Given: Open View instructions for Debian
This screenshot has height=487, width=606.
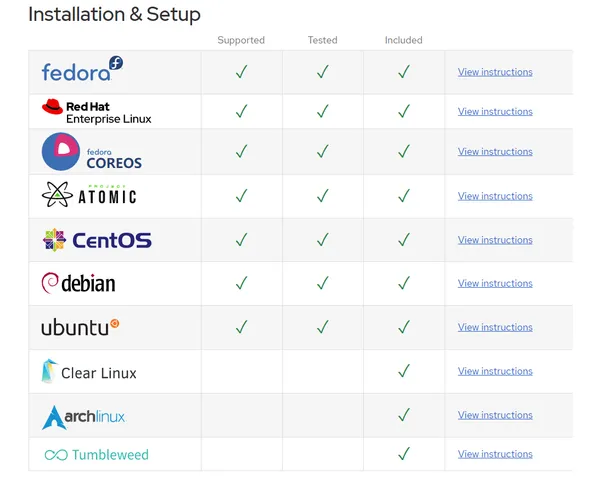Looking at the screenshot, I should coord(495,283).
